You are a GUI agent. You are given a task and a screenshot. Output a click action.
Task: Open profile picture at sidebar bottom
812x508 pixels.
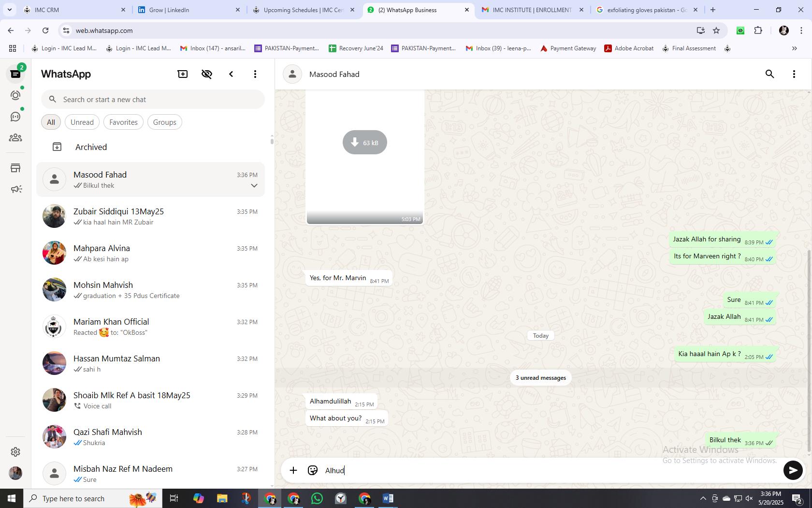point(15,473)
